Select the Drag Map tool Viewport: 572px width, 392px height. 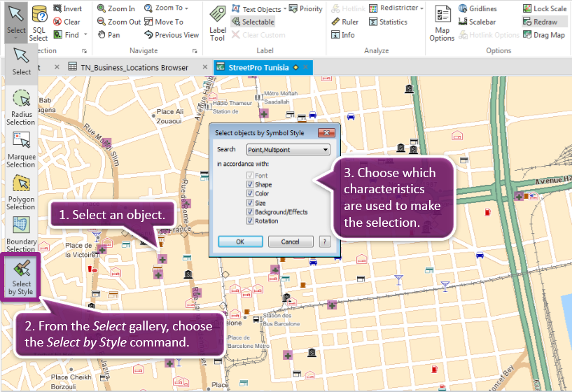point(544,34)
